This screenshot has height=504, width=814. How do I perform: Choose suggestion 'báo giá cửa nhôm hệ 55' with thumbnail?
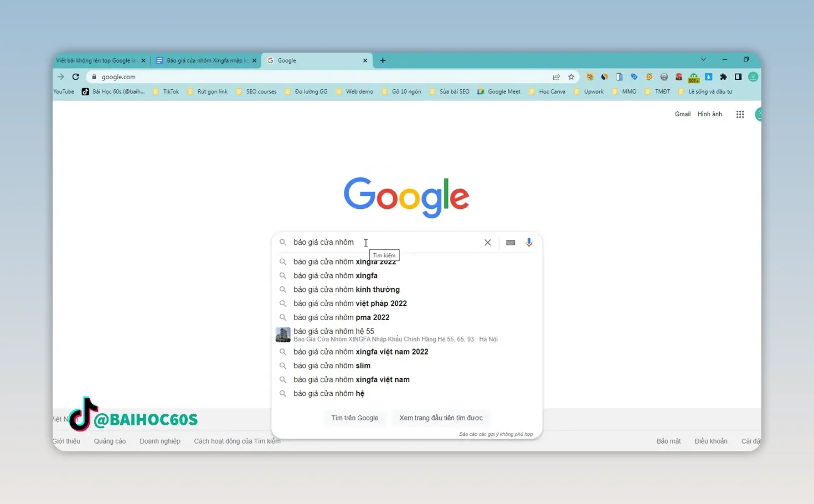tap(407, 335)
